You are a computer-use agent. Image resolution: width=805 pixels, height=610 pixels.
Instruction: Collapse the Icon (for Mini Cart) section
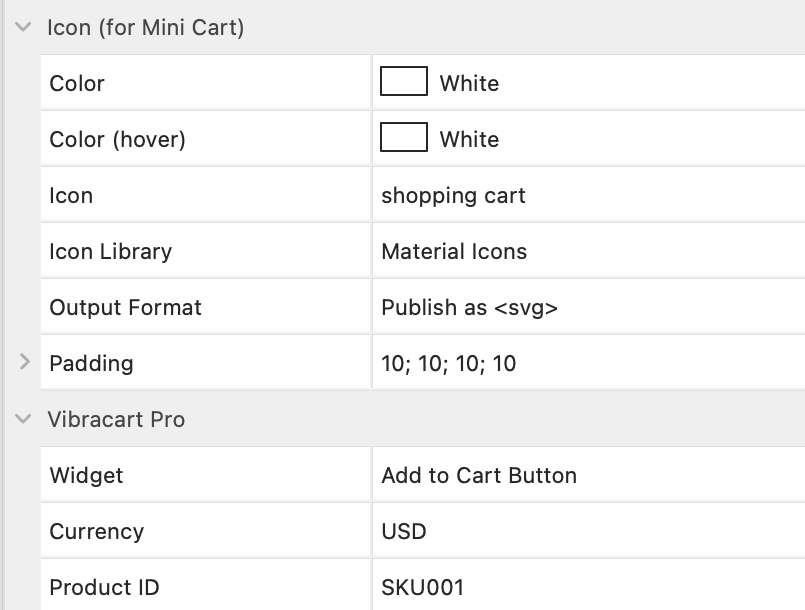click(x=22, y=27)
